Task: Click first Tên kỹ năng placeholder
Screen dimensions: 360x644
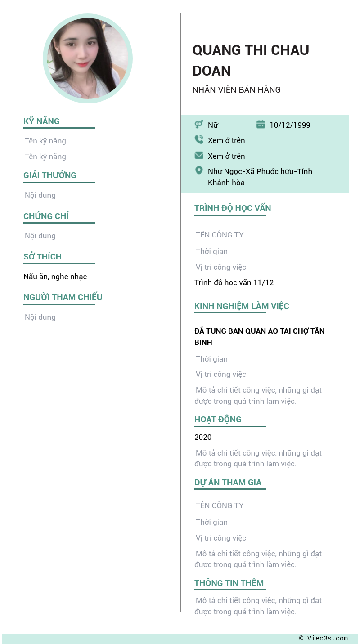Action: coord(45,141)
